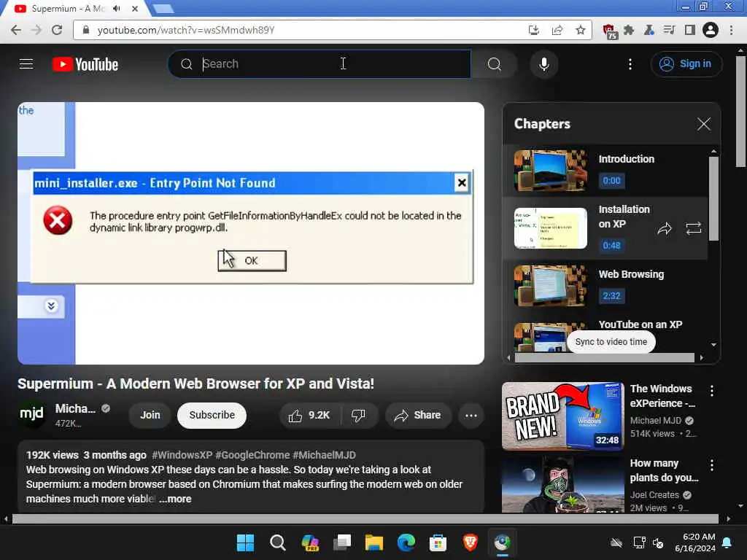This screenshot has height=560, width=747.
Task: Open Task View from taskbar
Action: [x=342, y=542]
